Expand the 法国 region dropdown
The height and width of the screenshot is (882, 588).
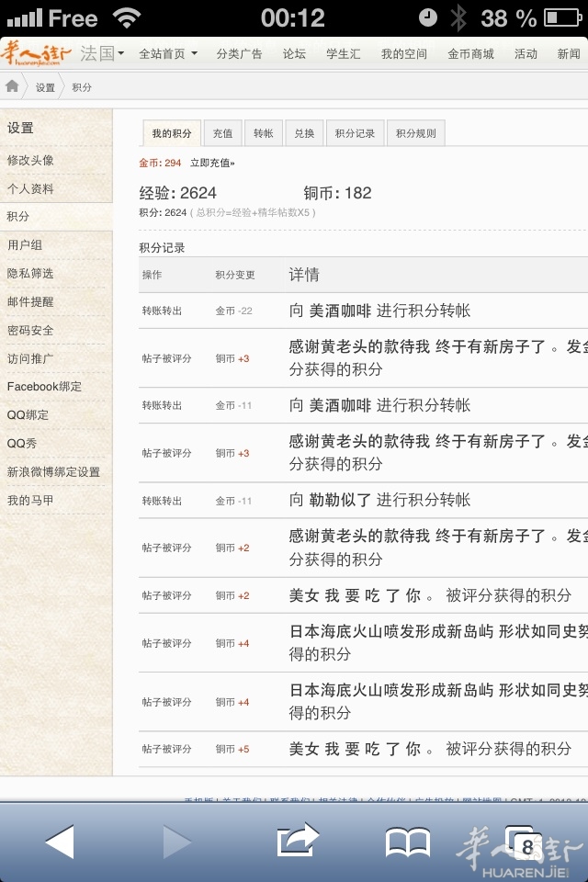click(x=102, y=53)
